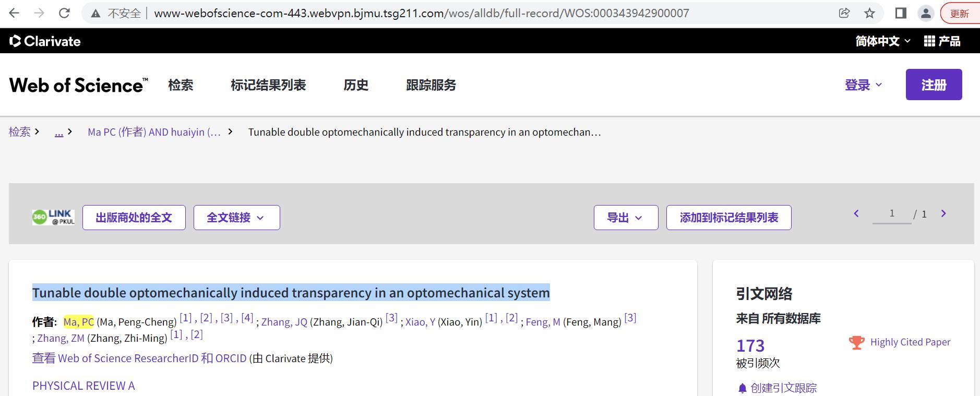
Task: Open the browser profile avatar icon
Action: [926, 13]
